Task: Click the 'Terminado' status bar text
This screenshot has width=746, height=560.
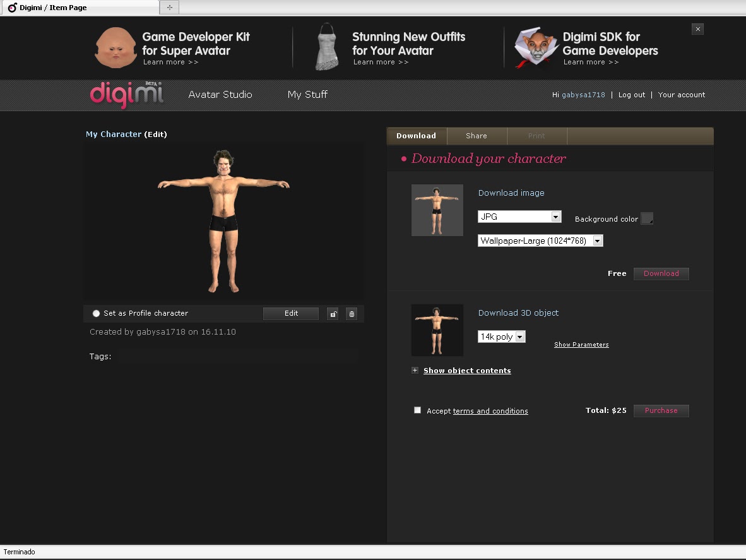Action: click(x=20, y=552)
